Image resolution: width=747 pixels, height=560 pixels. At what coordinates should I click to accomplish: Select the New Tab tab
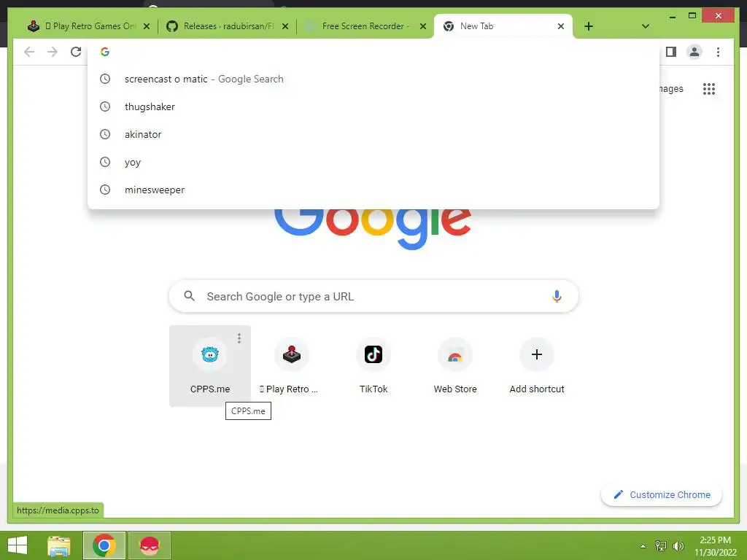[503, 26]
